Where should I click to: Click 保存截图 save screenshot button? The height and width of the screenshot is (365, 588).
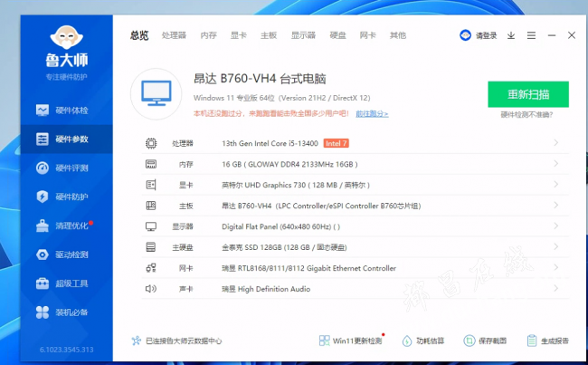[x=485, y=341]
